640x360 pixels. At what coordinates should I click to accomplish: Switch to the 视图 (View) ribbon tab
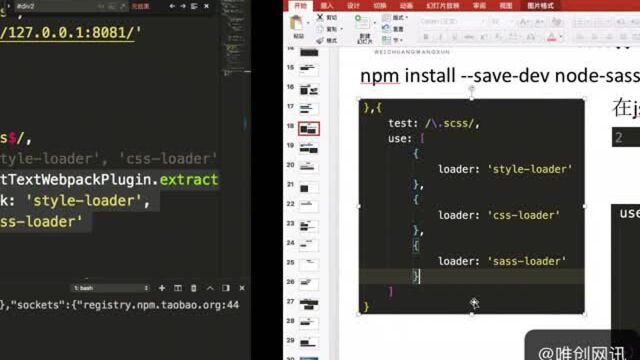(x=506, y=5)
